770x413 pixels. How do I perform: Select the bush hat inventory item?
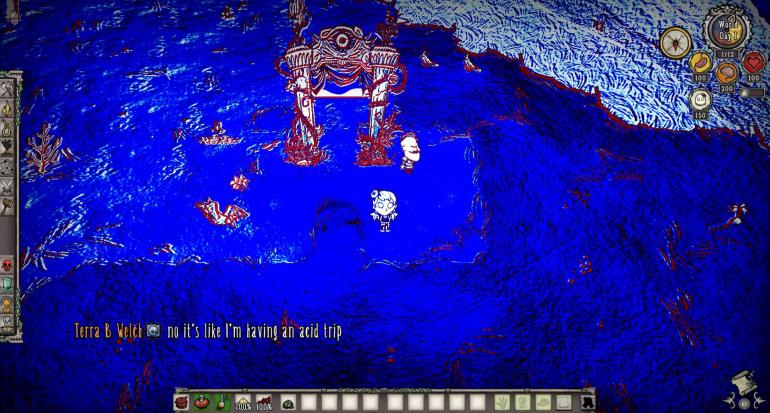click(x=288, y=403)
